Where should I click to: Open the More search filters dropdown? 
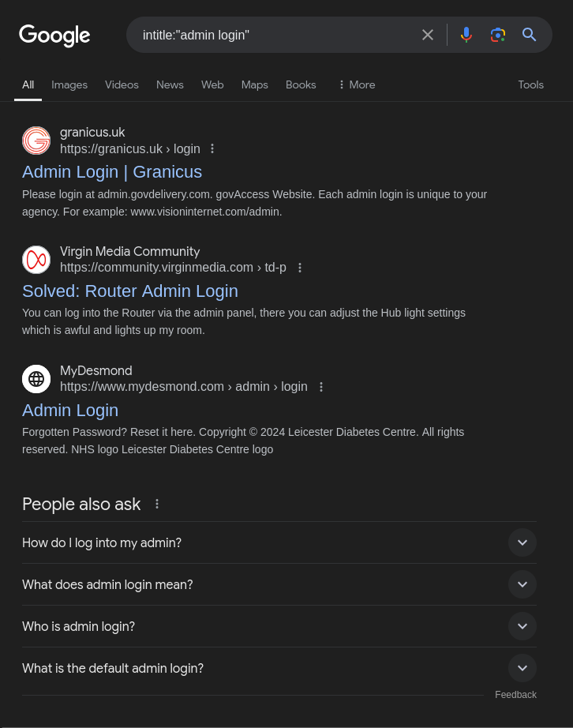(356, 84)
